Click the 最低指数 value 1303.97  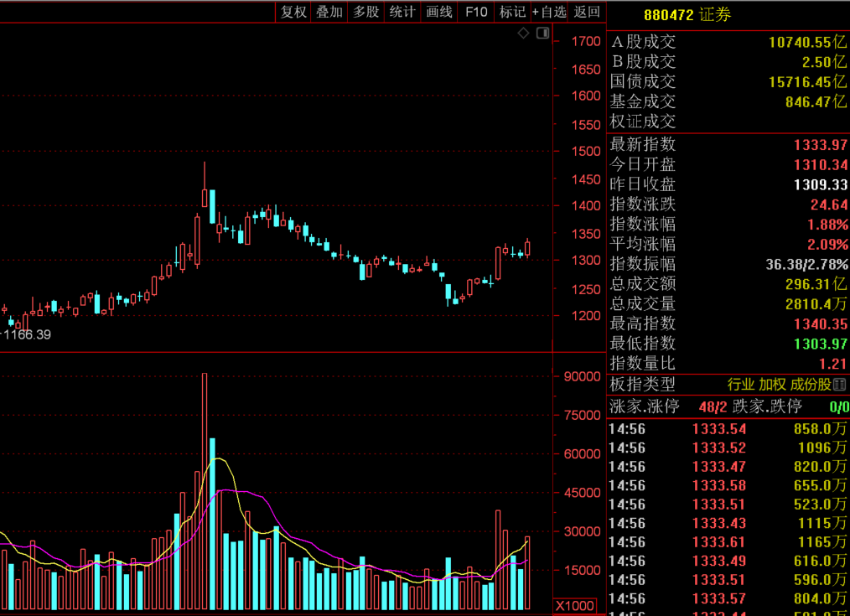coord(820,344)
